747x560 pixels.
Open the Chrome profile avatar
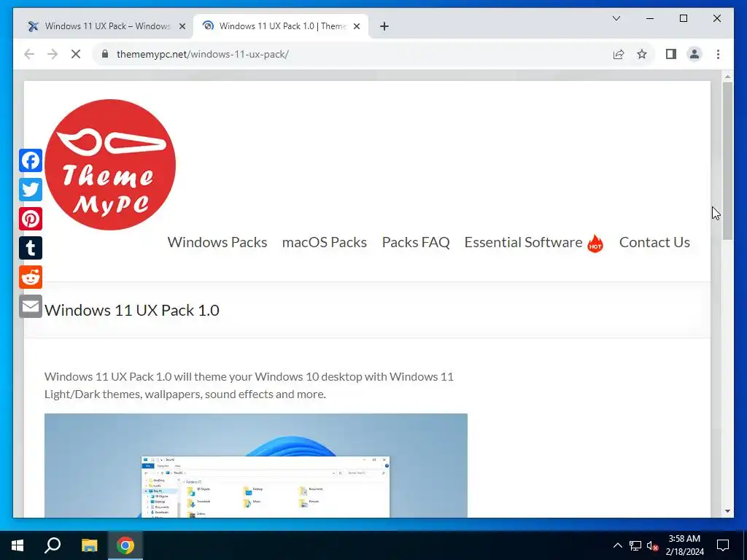tap(694, 54)
